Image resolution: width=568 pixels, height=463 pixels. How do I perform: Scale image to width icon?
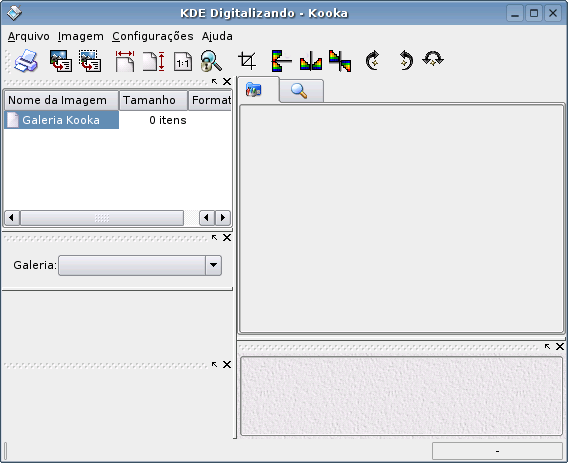(x=125, y=61)
